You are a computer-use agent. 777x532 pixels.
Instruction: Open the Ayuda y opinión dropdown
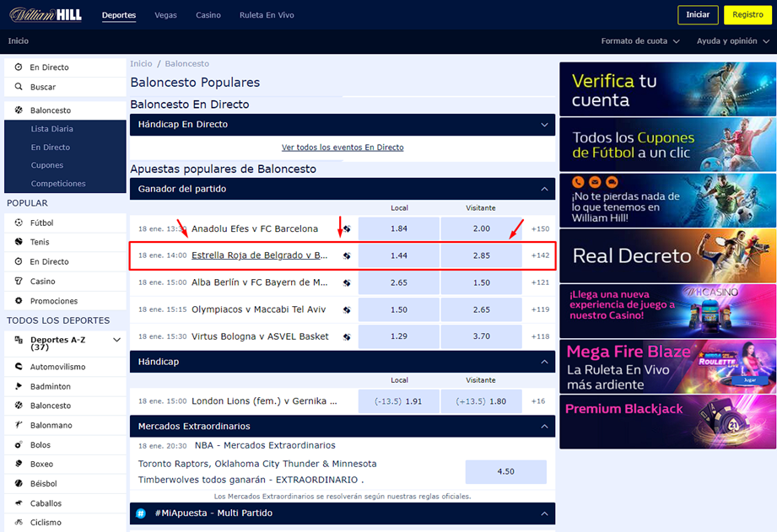click(731, 41)
